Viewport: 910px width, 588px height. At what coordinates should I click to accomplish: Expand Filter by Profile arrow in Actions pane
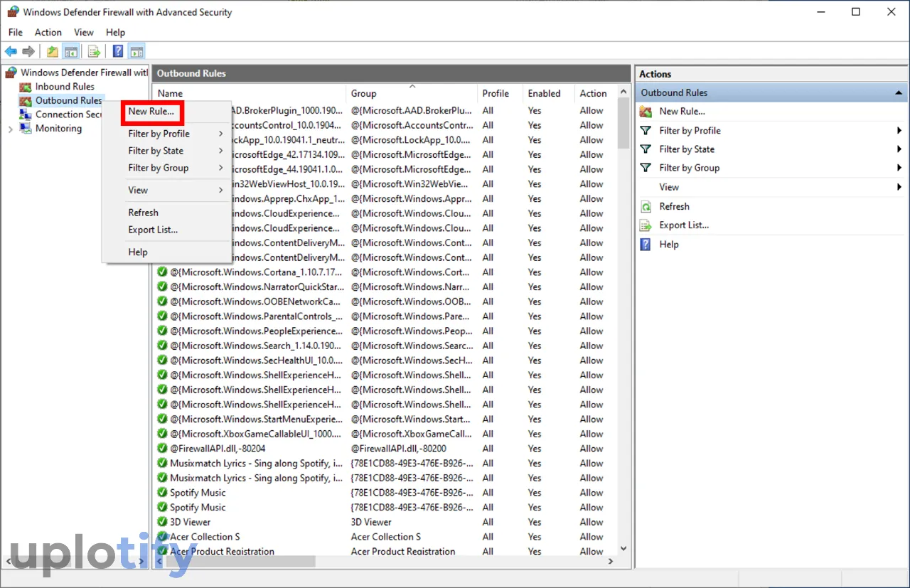(x=899, y=131)
